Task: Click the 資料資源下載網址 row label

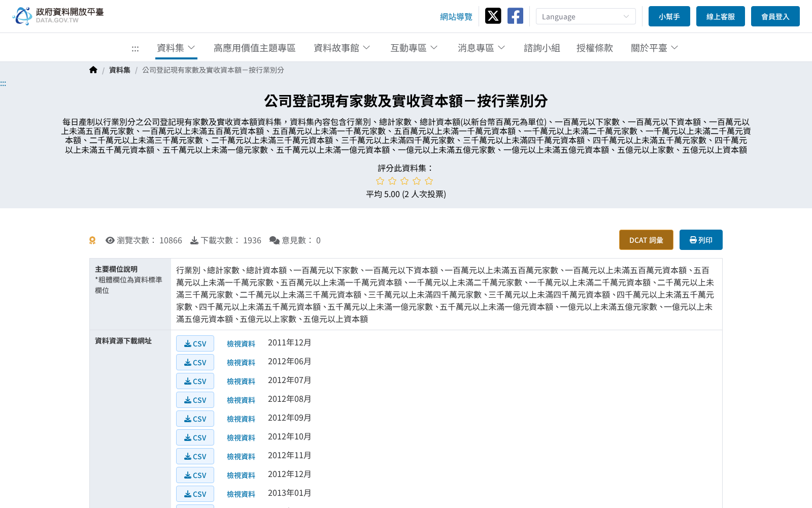Action: [123, 341]
